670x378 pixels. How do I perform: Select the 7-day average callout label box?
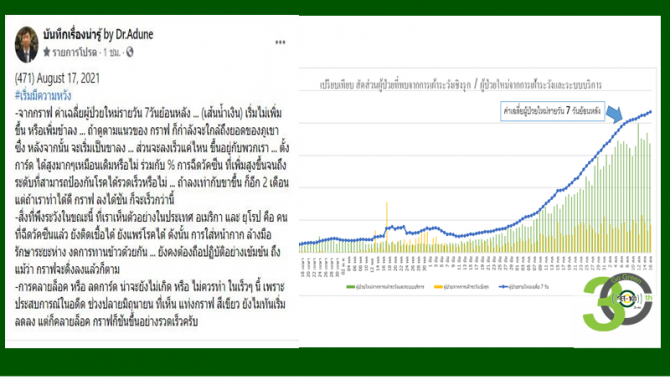[552, 111]
